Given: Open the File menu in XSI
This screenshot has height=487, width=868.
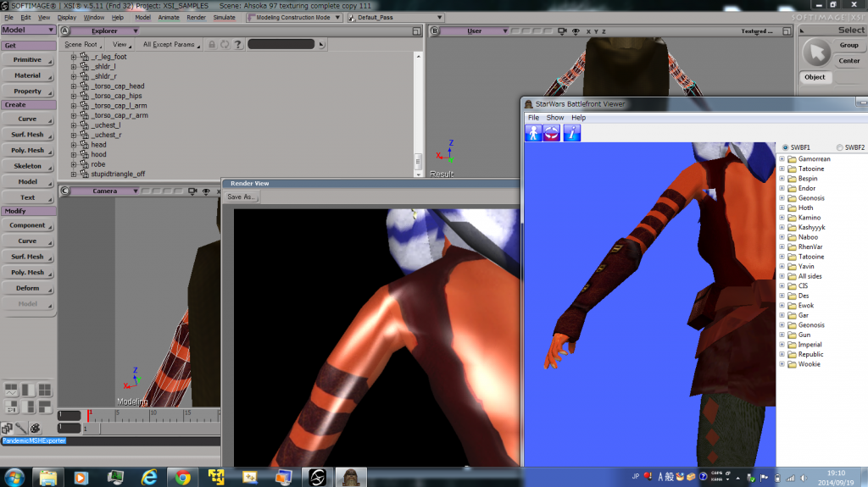Looking at the screenshot, I should 8,18.
